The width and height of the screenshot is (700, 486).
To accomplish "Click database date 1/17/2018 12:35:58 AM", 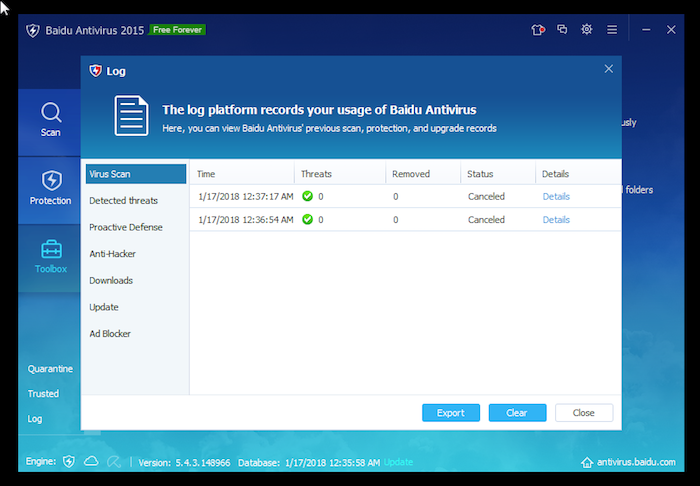I will (x=333, y=463).
